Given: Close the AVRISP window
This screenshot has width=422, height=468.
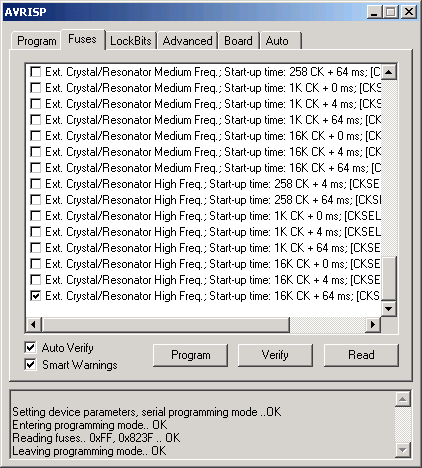Looking at the screenshot, I should 409,12.
